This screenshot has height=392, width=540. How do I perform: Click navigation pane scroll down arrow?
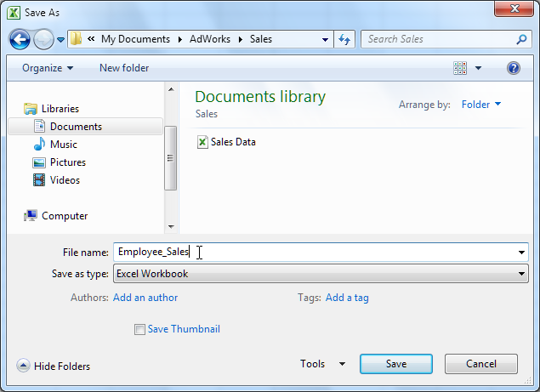tap(171, 226)
